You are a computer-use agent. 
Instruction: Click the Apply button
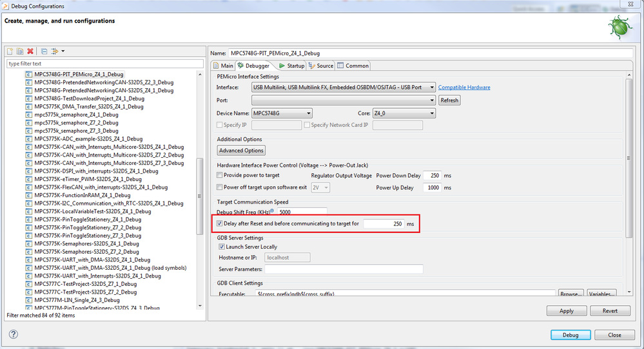pyautogui.click(x=567, y=311)
